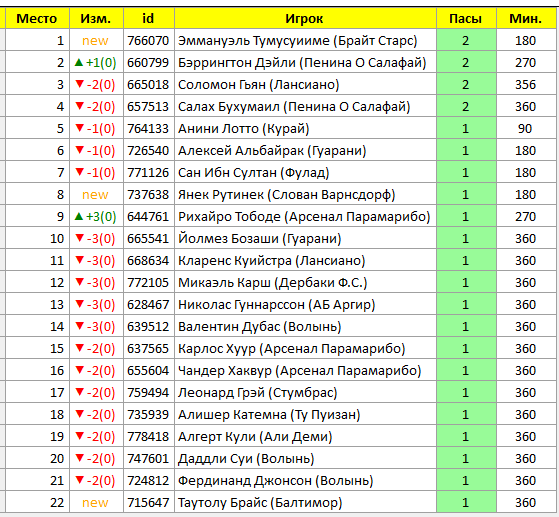Select the Место column header
The image size is (559, 517).
pyautogui.click(x=37, y=18)
